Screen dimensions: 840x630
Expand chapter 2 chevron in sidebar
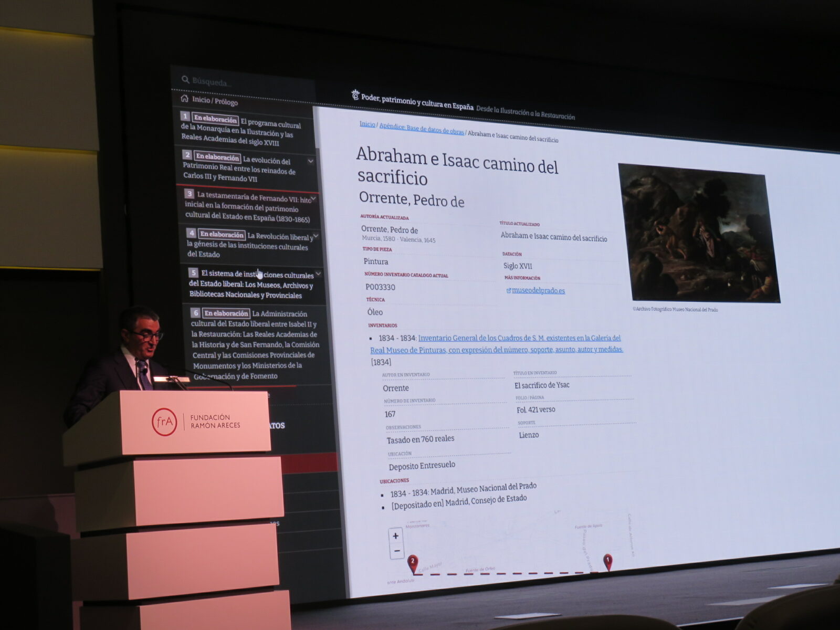pos(311,161)
